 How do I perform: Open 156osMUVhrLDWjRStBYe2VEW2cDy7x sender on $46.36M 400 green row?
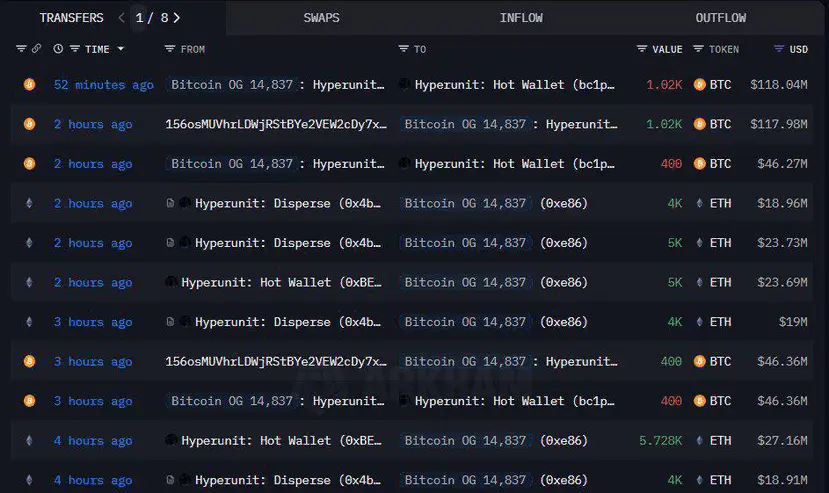pyautogui.click(x=276, y=362)
